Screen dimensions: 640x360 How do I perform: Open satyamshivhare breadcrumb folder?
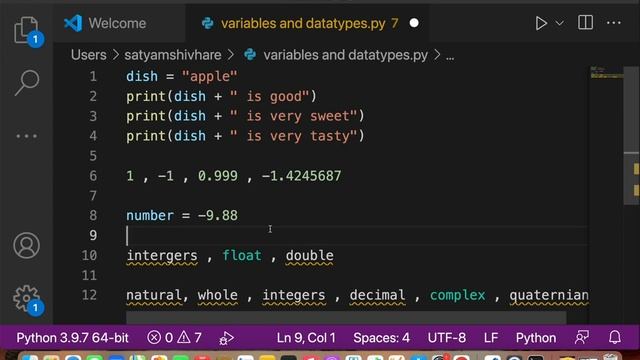point(173,55)
